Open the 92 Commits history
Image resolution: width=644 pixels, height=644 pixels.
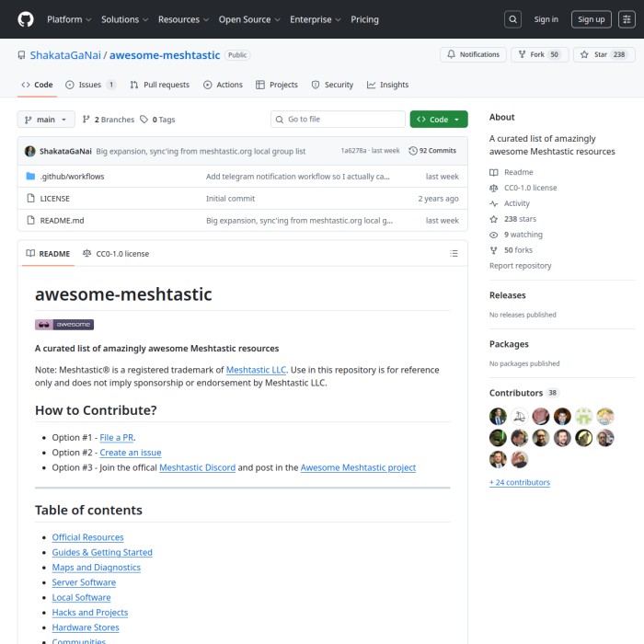[x=432, y=151]
